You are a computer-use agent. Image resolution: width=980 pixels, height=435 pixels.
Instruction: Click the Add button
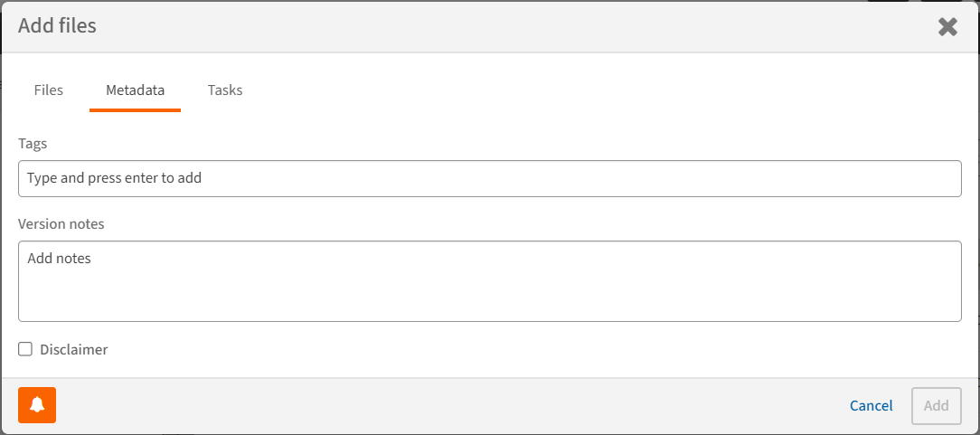click(936, 405)
